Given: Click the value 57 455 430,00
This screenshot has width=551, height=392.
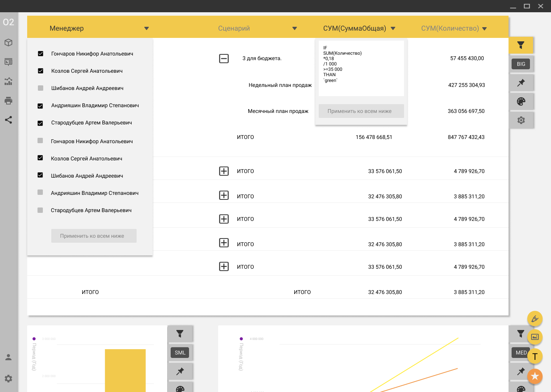Looking at the screenshot, I should tap(467, 58).
